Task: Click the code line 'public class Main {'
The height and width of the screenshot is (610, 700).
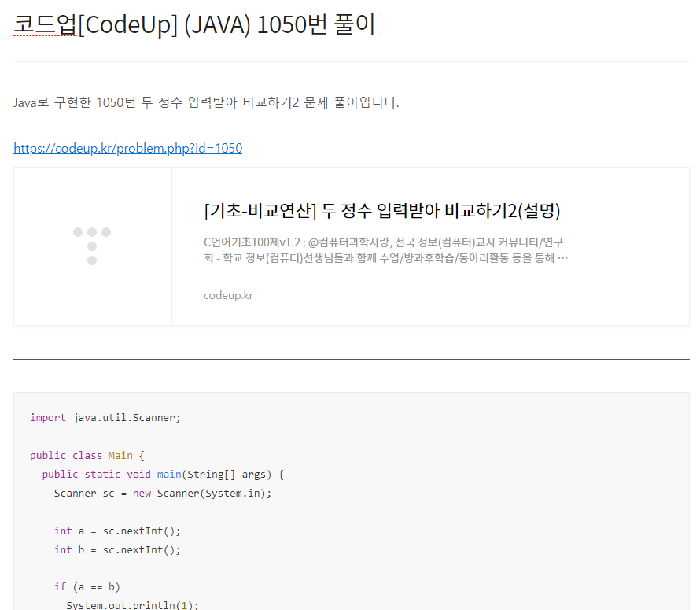Action: (87, 456)
